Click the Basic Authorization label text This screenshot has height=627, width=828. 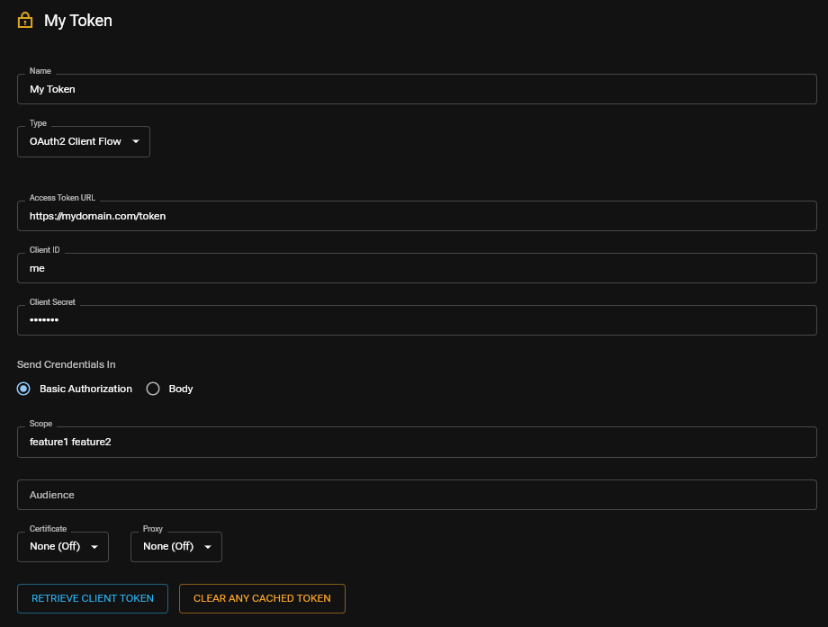[86, 389]
